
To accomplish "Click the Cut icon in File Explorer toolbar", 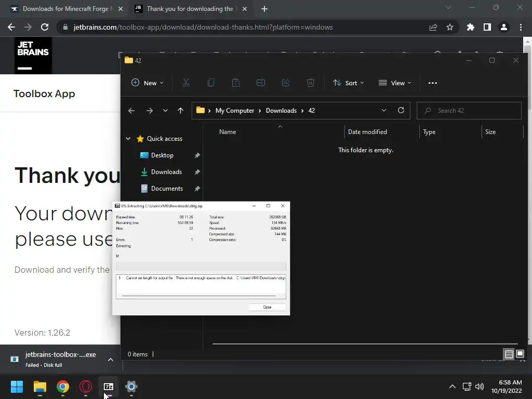I will pos(186,83).
